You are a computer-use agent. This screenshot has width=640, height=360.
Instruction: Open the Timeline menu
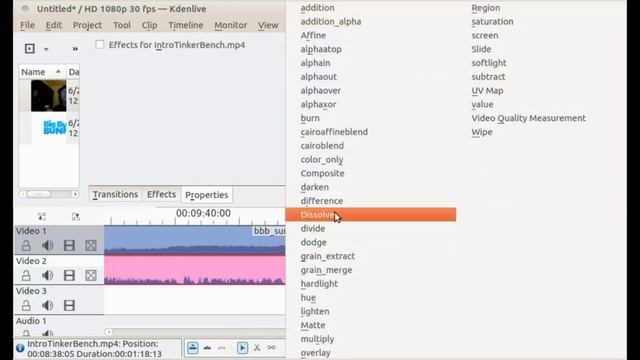point(186,25)
